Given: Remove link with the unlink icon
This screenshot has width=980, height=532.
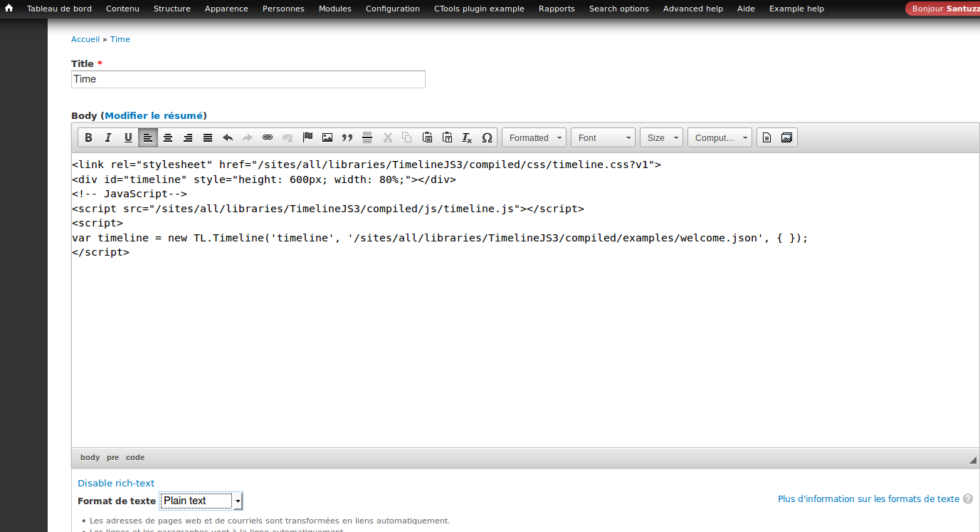Looking at the screenshot, I should tap(288, 137).
